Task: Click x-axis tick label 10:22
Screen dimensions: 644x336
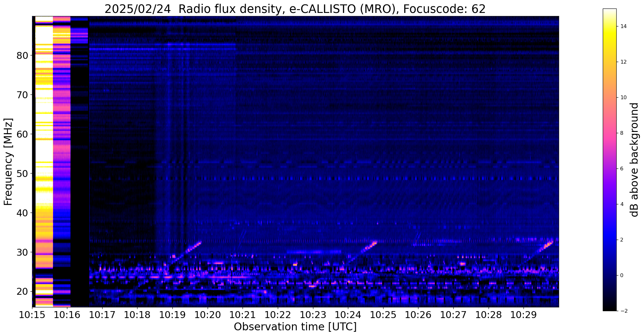Action: 278,315
